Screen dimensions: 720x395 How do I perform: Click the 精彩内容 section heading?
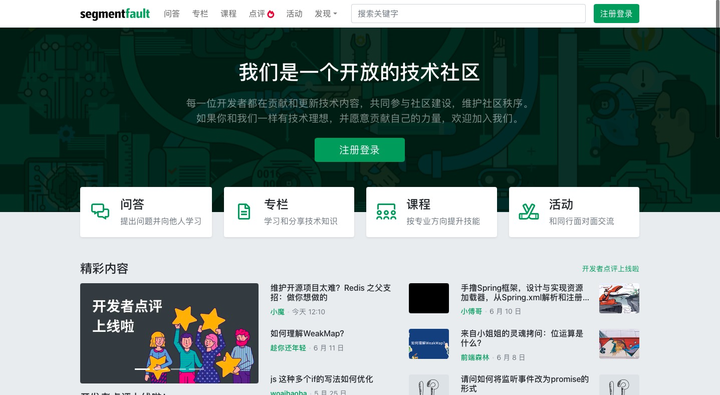pyautogui.click(x=104, y=269)
